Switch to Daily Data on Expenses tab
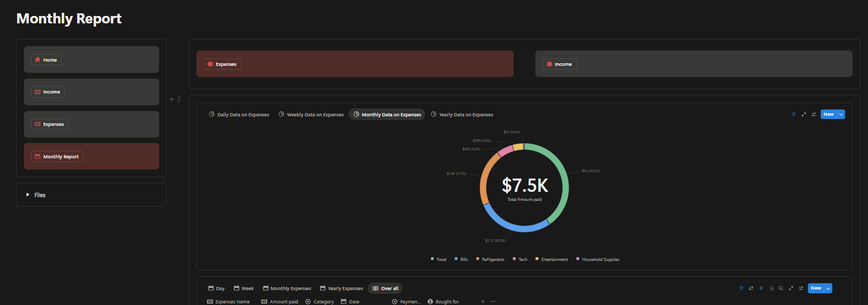The height and width of the screenshot is (305, 868). tap(239, 115)
